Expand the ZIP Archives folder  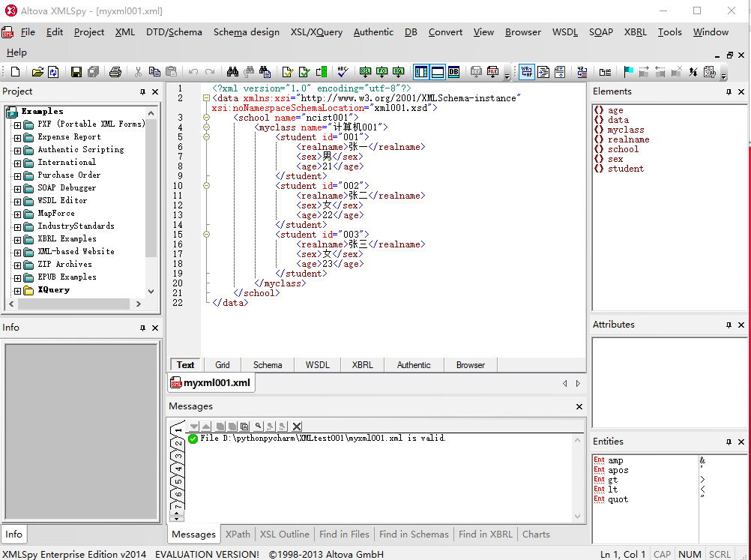[17, 265]
